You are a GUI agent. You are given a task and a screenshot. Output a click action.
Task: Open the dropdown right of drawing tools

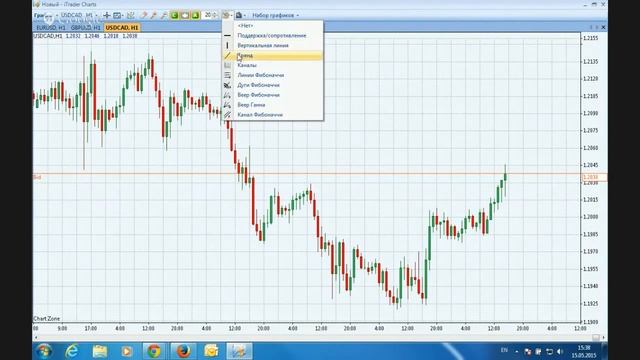[x=240, y=16]
